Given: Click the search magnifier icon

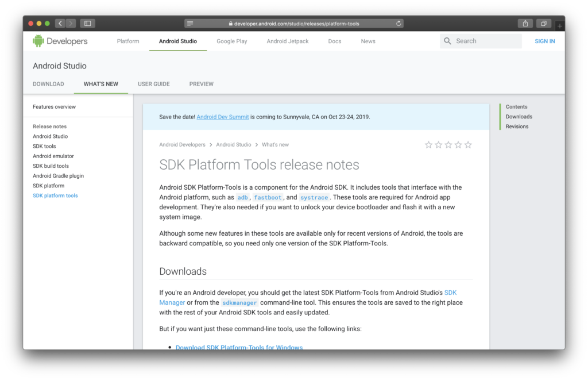Looking at the screenshot, I should (x=447, y=41).
